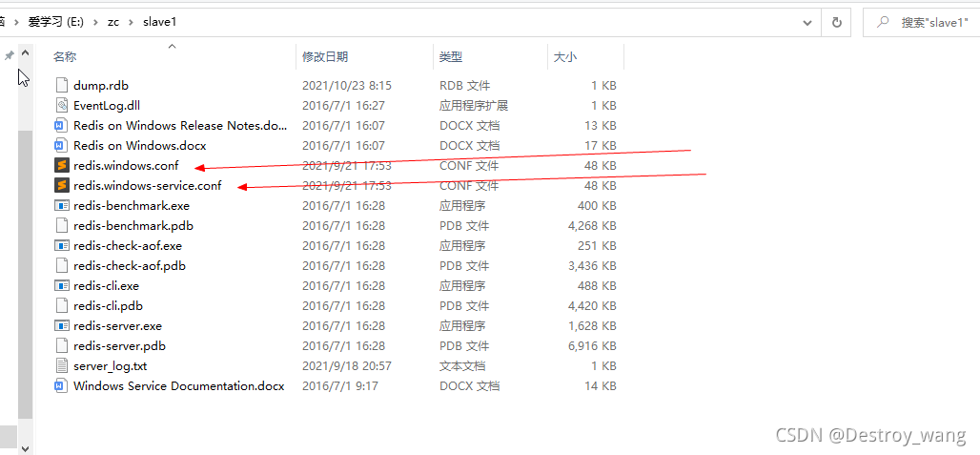This screenshot has width=980, height=455.
Task: Open the address bar history dropdown
Action: click(806, 23)
